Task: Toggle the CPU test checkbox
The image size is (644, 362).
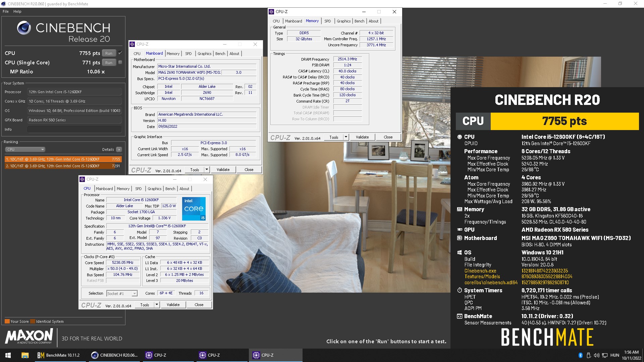Action: (120, 53)
